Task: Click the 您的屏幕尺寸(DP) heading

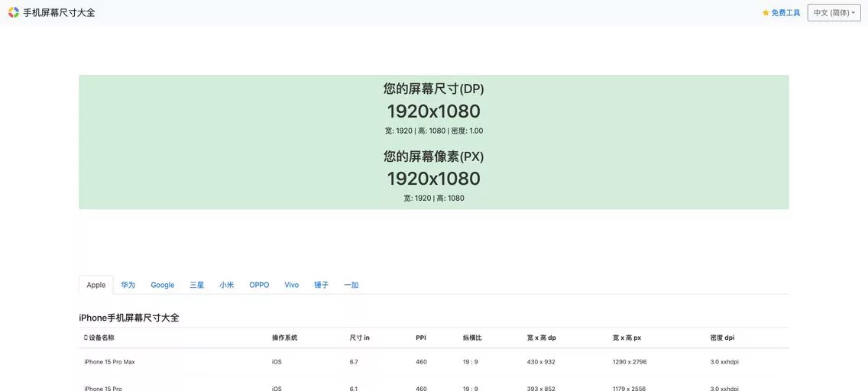Action: tap(434, 89)
